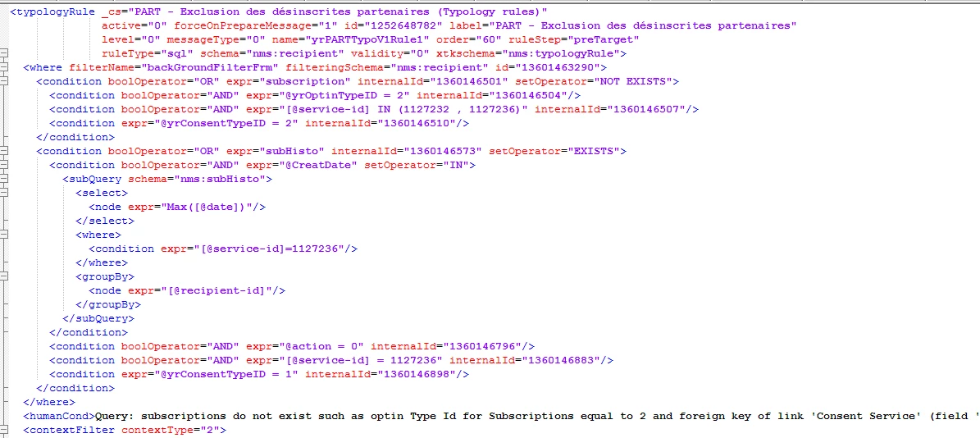Collapse the contextFilter element fold marker

pos(4,430)
